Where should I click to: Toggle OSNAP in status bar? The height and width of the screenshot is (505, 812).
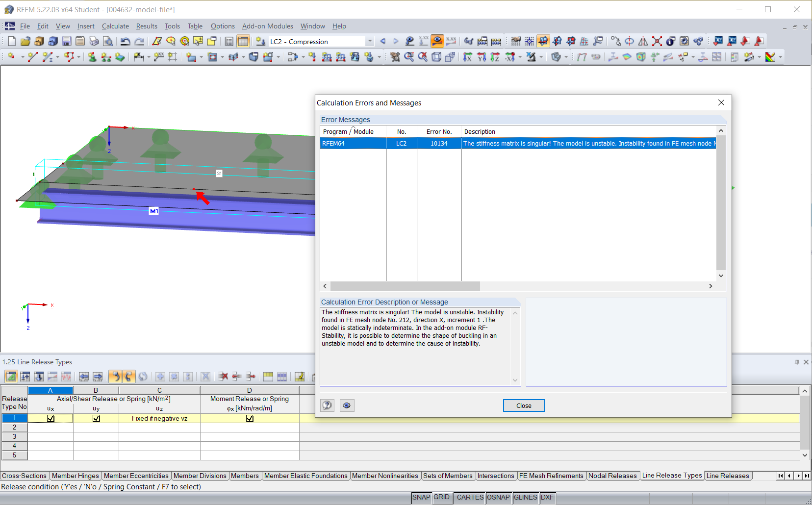[x=498, y=497]
